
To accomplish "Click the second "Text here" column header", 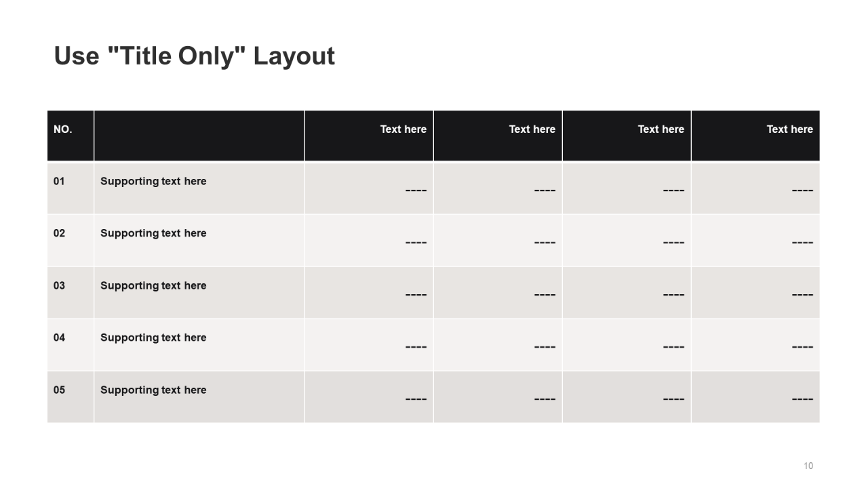I will 498,136.
